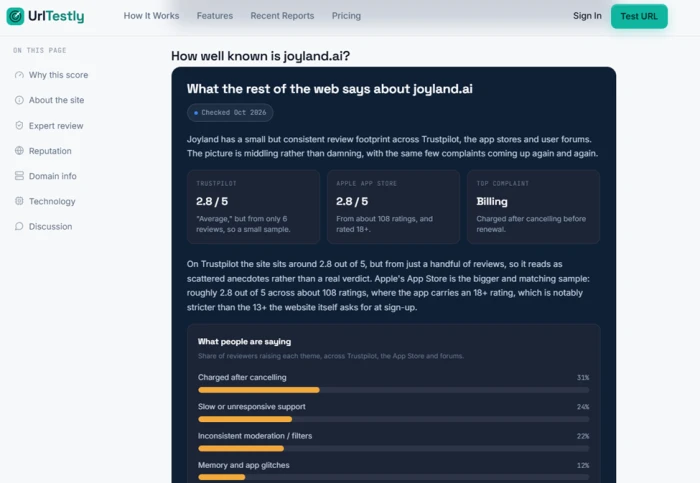Click the info icon beside About the site
The image size is (700, 483).
pos(19,100)
